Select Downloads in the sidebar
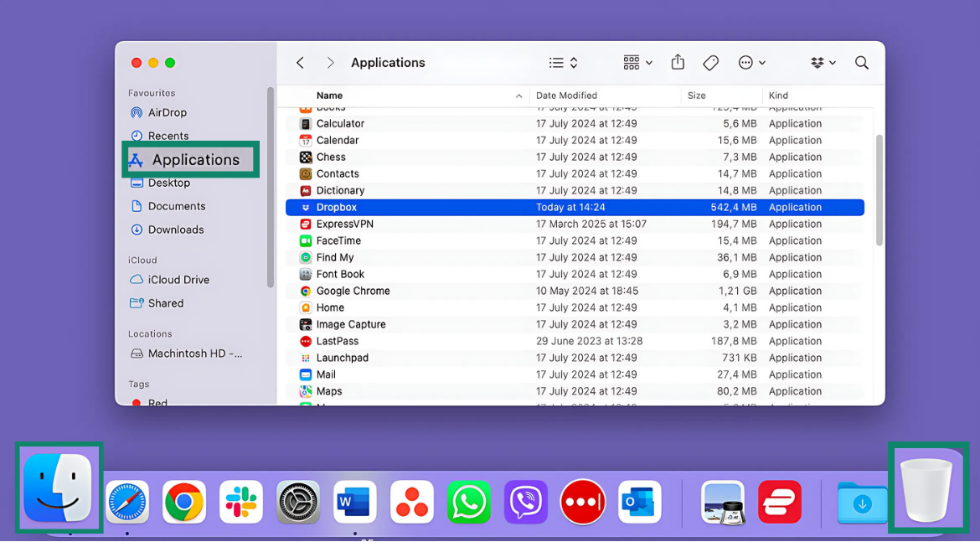Viewport: 980px width, 542px height. [173, 230]
